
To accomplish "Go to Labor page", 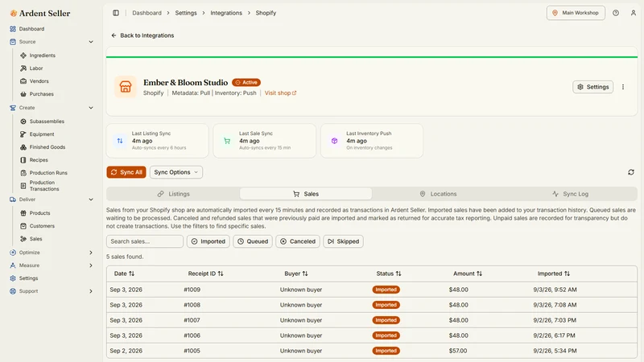I will tap(36, 68).
